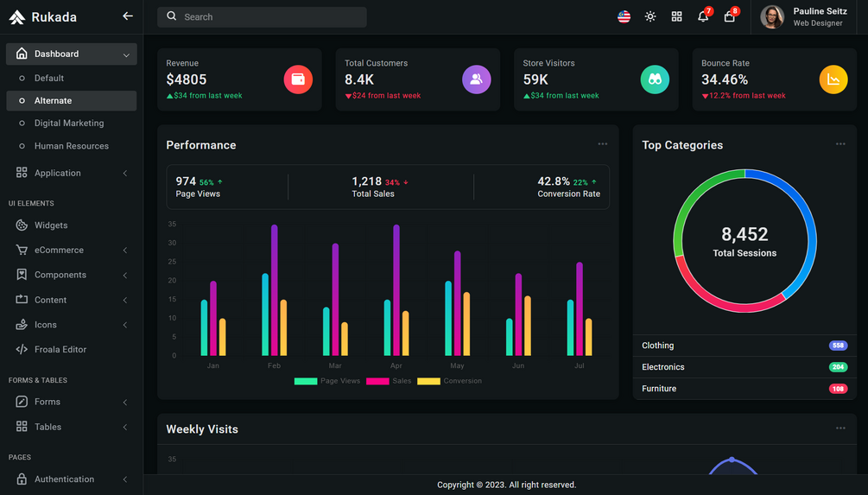Toggle the yellow Conversion legend swatch
This screenshot has height=495, width=868.
pyautogui.click(x=428, y=381)
